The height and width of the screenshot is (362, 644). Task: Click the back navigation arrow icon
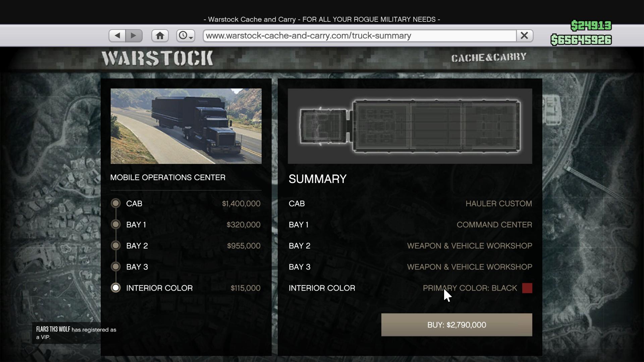118,35
